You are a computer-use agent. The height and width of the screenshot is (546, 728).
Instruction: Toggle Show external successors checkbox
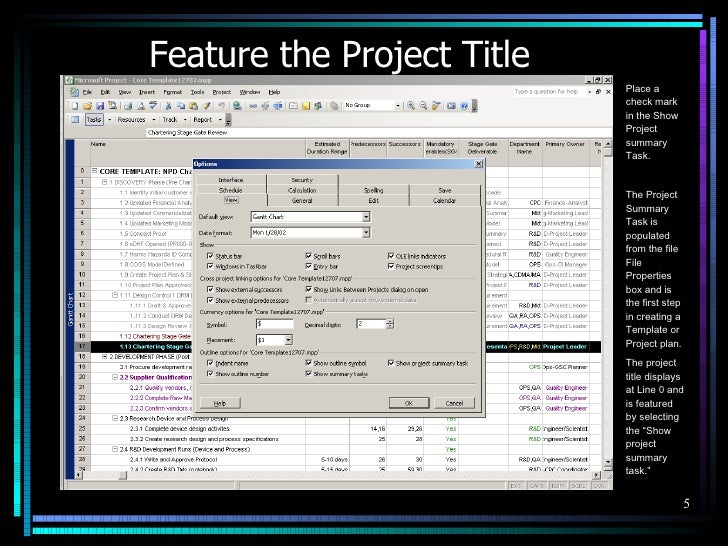pyautogui.click(x=210, y=289)
